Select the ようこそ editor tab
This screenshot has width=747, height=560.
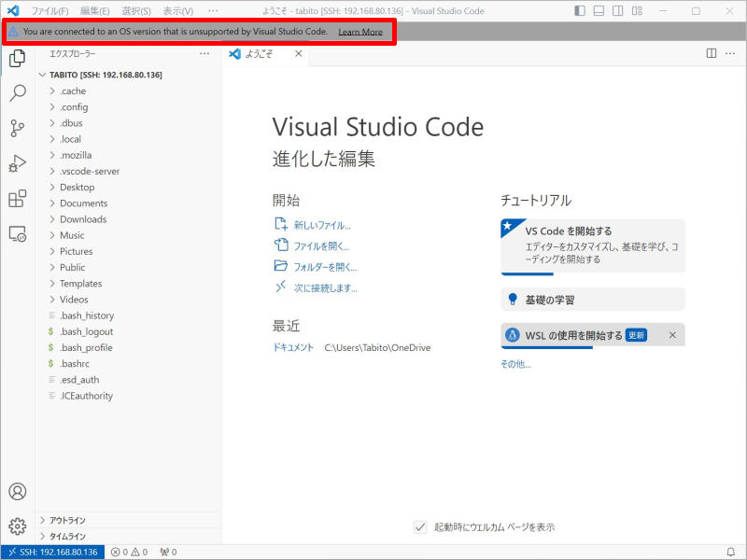point(261,54)
